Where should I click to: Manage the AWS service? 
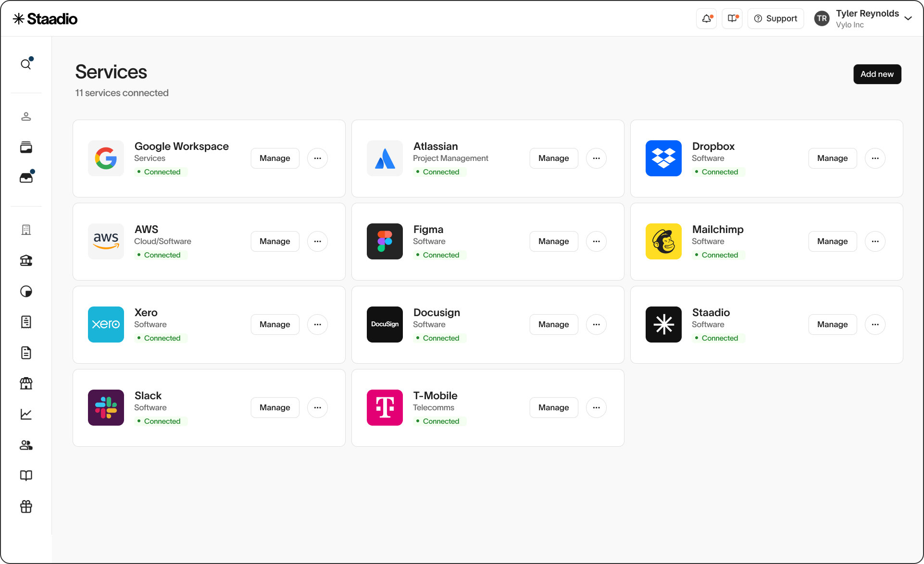click(x=275, y=242)
